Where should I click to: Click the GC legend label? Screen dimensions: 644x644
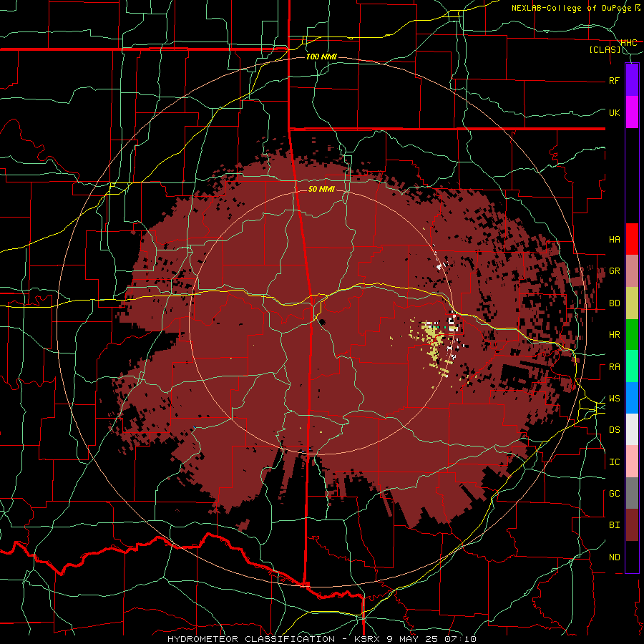[x=614, y=494]
